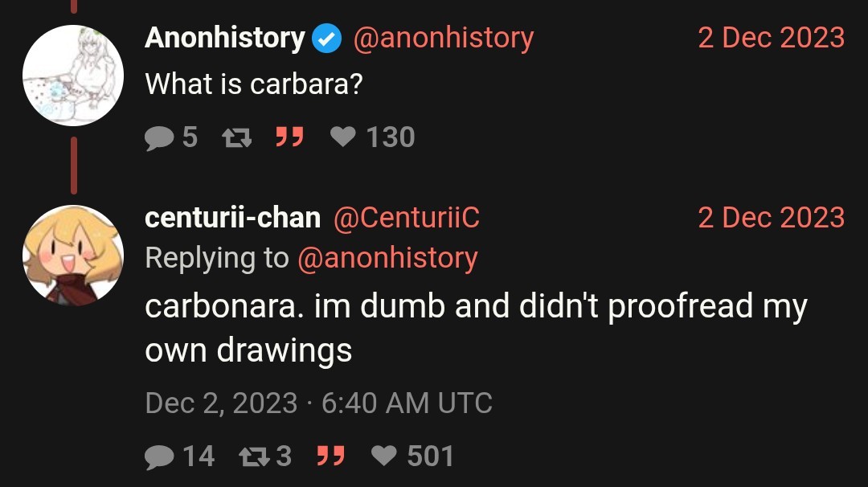Screen dimensions: 868x487
Task: Open centurii-chan's avatar image
Action: pyautogui.click(x=73, y=256)
